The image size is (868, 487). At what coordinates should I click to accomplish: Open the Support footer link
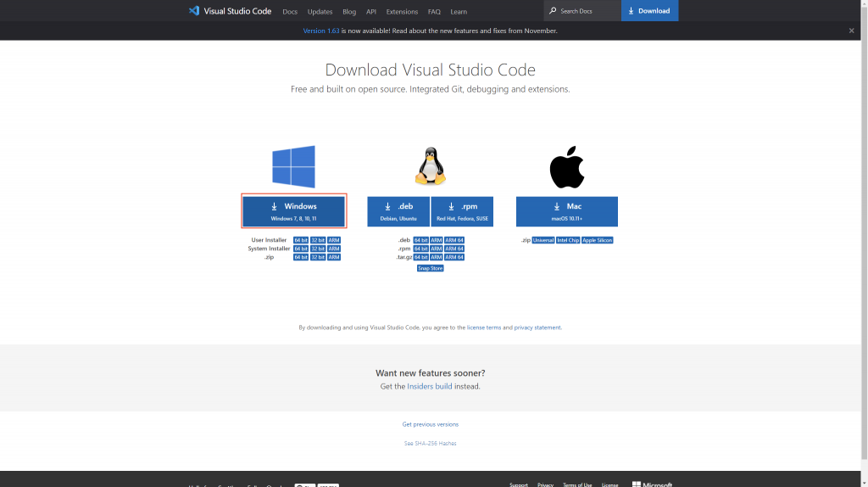point(519,484)
